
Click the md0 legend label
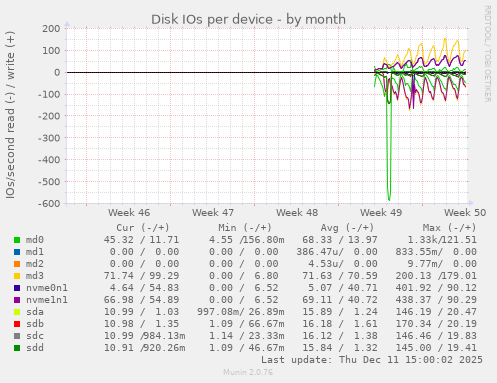tap(35, 240)
